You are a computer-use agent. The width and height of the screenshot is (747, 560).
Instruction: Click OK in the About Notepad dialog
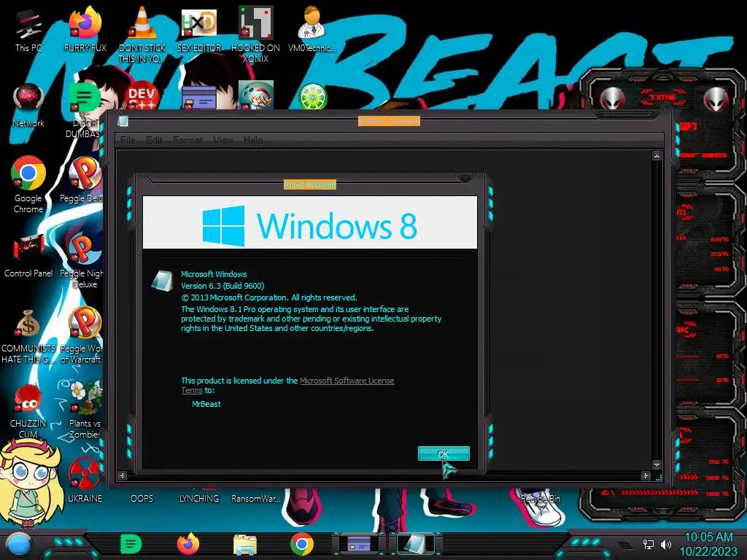coord(444,454)
